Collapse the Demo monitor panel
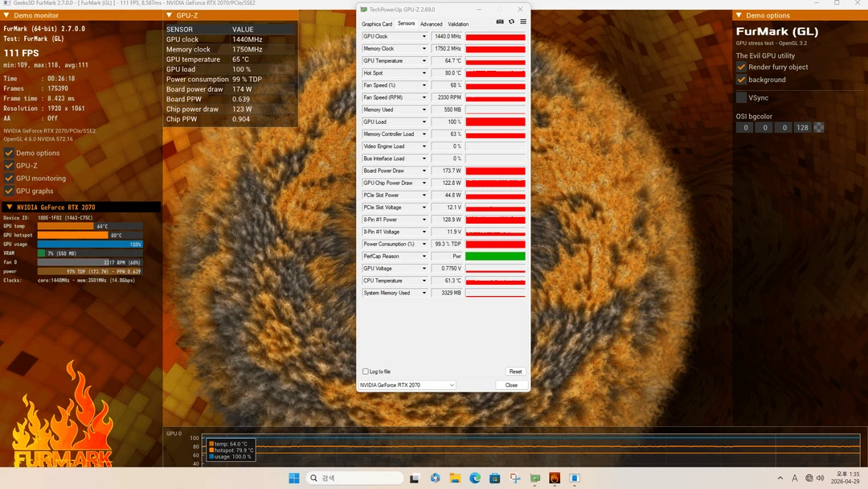The height and width of the screenshot is (489, 868). (6, 15)
